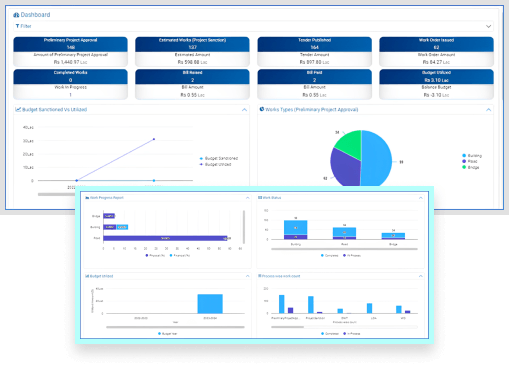This screenshot has height=367, width=509.
Task: Open the Bill Raised card
Action: [192, 84]
